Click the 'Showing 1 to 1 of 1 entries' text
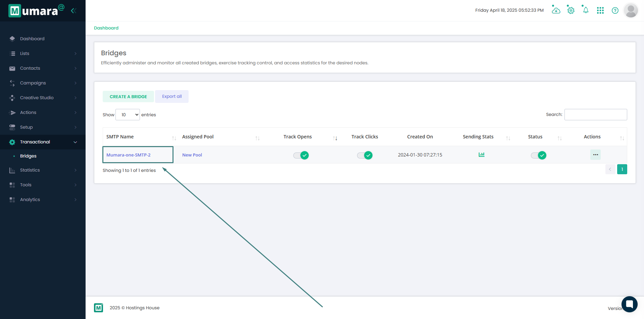Image resolution: width=644 pixels, height=319 pixels. click(129, 170)
